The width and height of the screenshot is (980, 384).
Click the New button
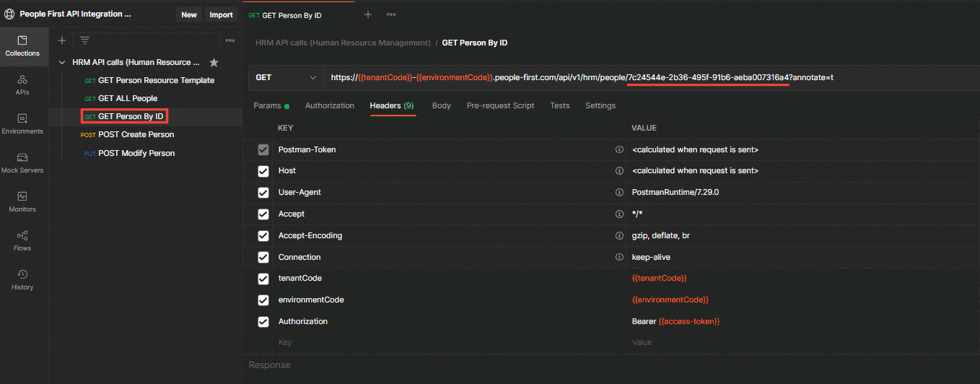point(189,14)
